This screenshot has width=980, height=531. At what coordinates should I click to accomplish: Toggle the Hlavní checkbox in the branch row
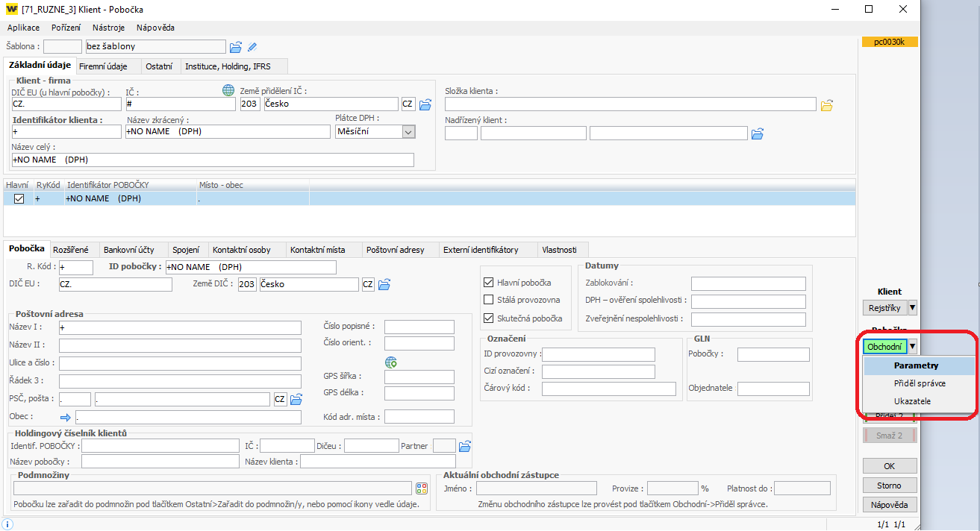point(19,198)
